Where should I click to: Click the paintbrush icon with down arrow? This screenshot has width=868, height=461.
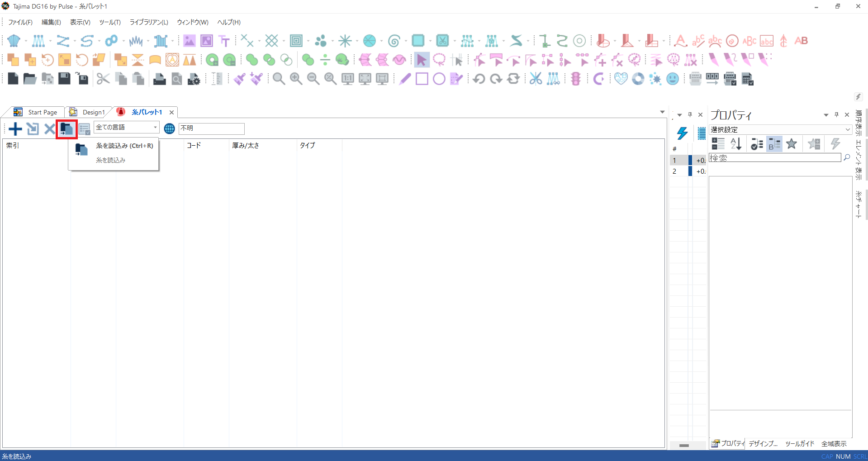(x=256, y=79)
